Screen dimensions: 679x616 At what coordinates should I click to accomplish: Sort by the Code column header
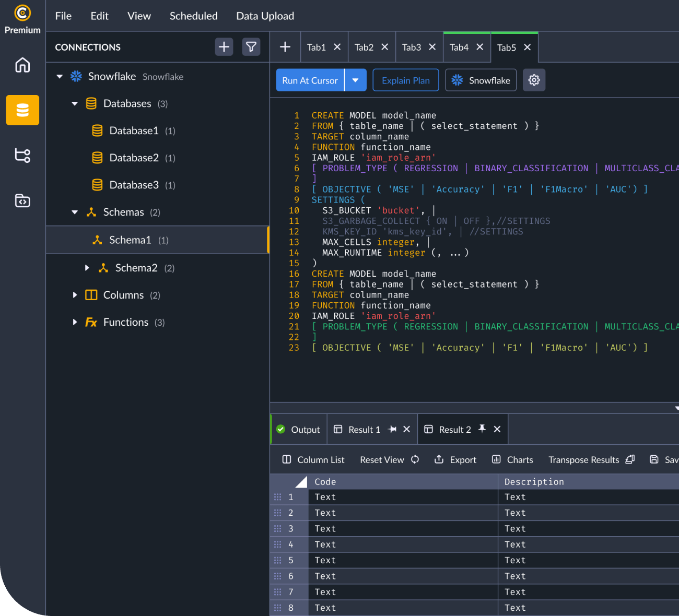pos(403,481)
